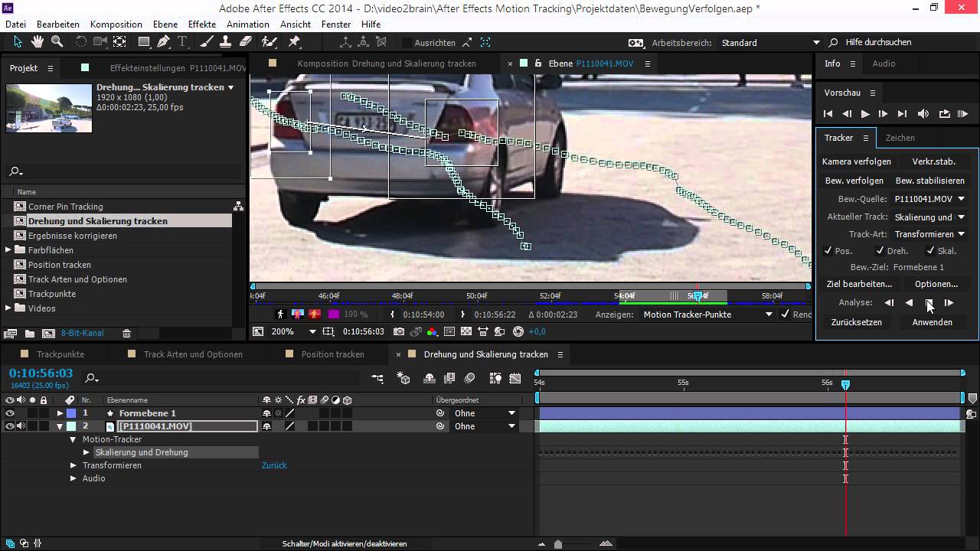Hide P1110041.MOV layer eye
Image resolution: width=980 pixels, height=551 pixels.
pos(10,426)
